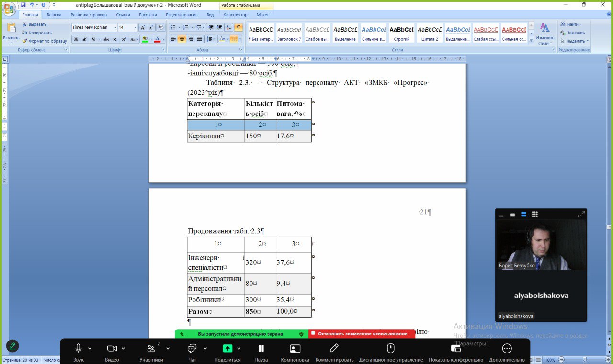Viewport: 613px width, 364px height.
Task: Sort the selection with the A-Z sort button
Action: pyautogui.click(x=228, y=27)
